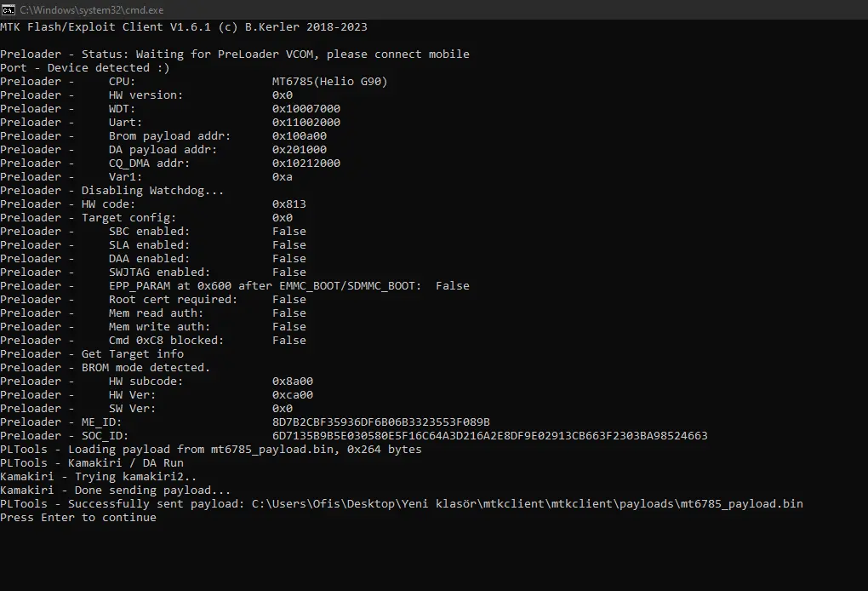Image resolution: width=868 pixels, height=591 pixels.
Task: Click the MT6785(Helio G90) CPU value
Action: (330, 82)
